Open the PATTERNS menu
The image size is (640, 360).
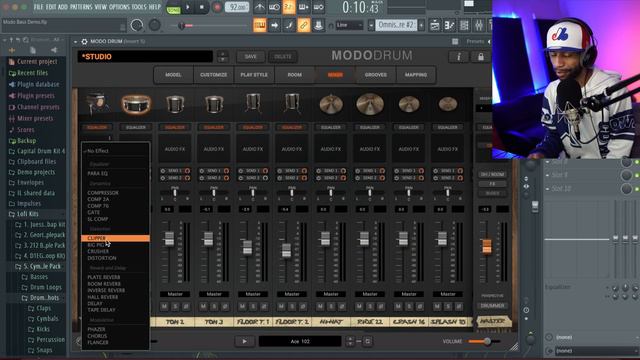[81, 7]
